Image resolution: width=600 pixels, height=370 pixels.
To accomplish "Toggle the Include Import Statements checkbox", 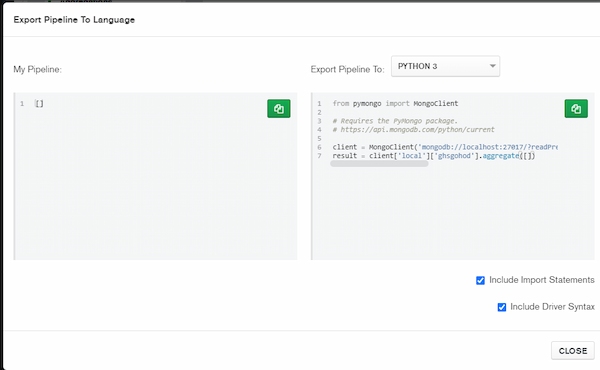I will click(x=480, y=280).
